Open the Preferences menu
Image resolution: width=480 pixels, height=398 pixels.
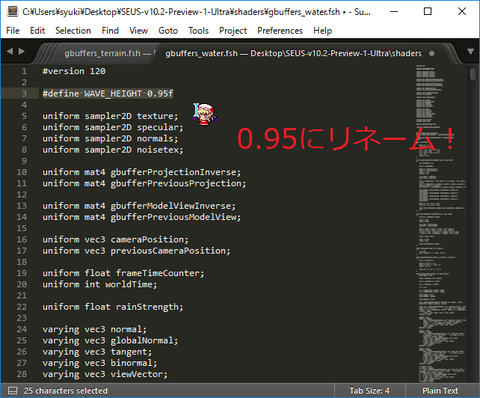pos(280,31)
